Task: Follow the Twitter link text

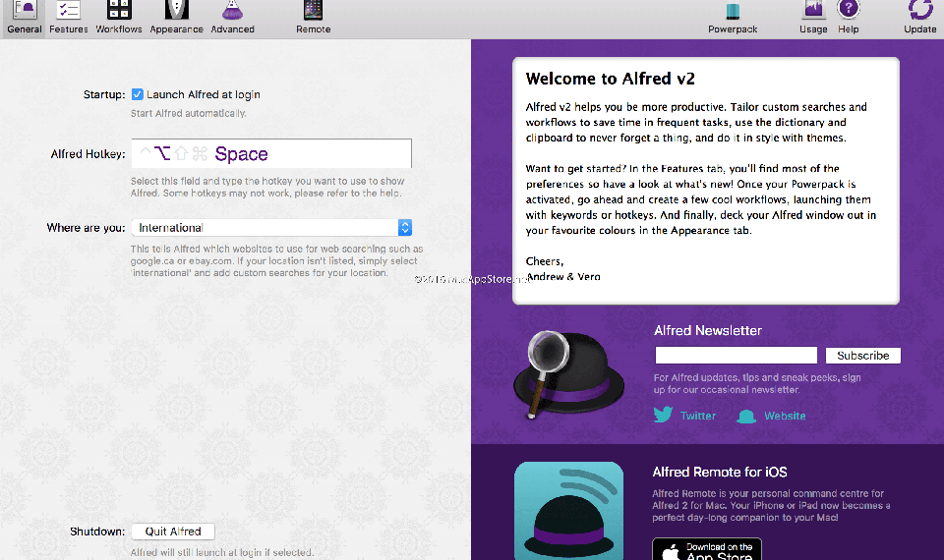Action: pos(698,416)
